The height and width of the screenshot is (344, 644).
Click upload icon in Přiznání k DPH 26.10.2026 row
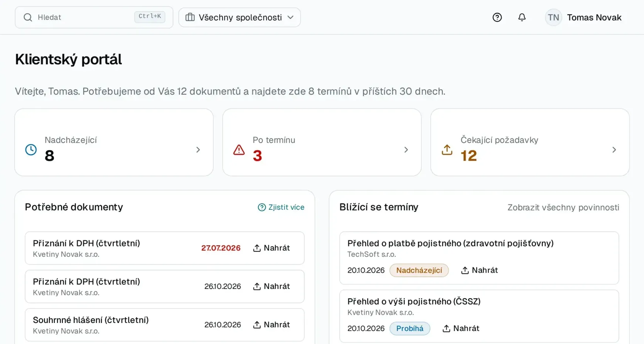click(257, 286)
